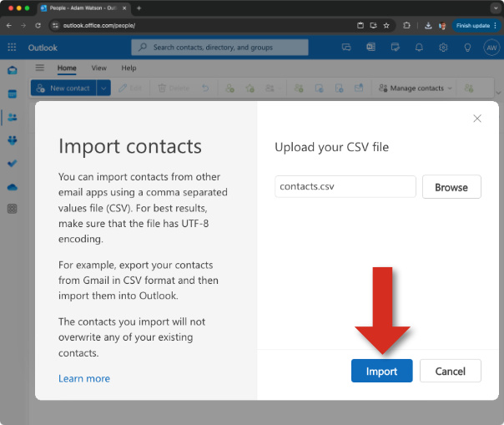
Task: Click the Undo toolbar icon
Action: 205,88
